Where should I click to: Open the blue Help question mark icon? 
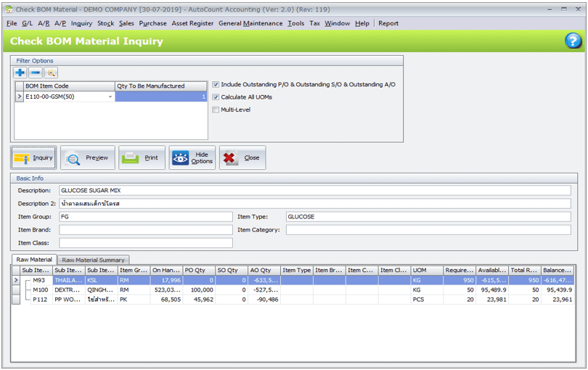tap(573, 41)
